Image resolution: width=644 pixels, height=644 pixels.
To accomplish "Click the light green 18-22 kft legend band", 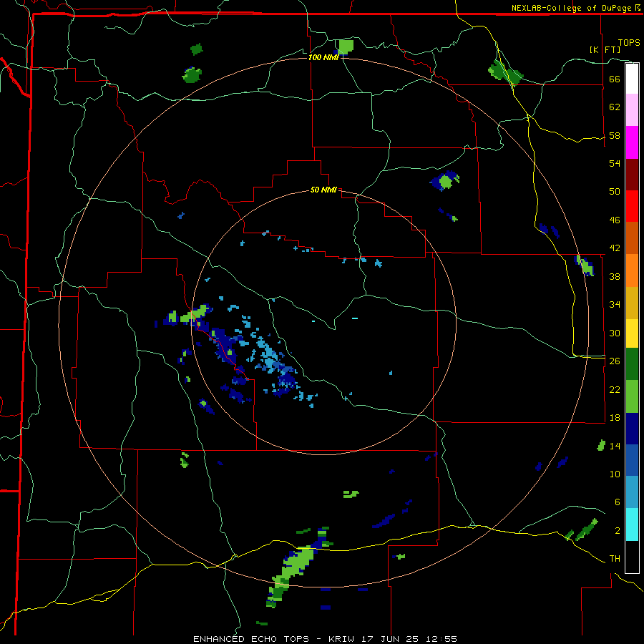I will click(632, 396).
